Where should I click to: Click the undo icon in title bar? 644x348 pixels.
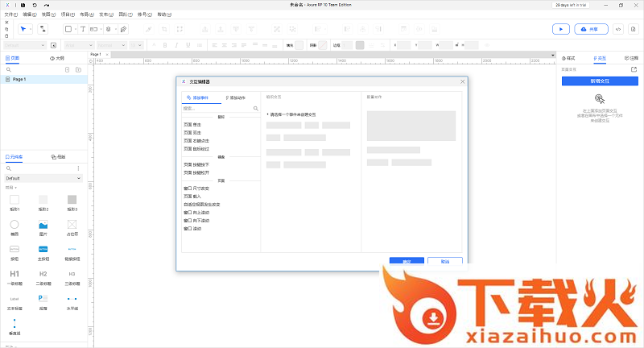35,5
